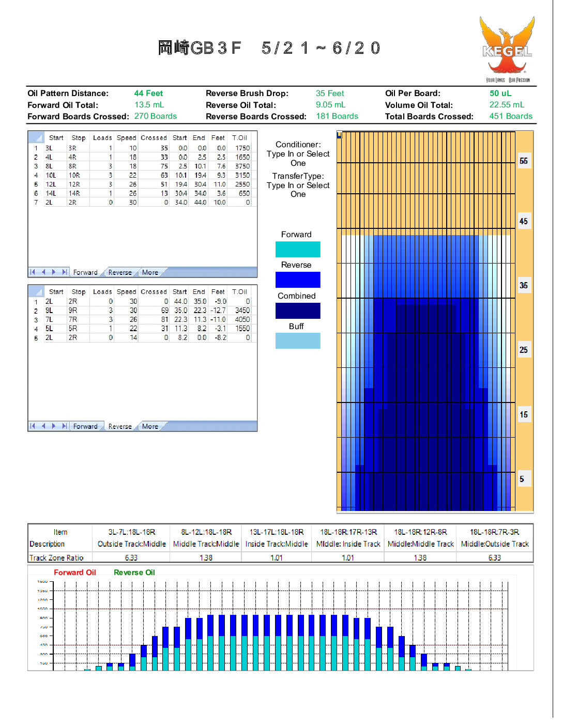Screen dimensions: 563x728
Task: Go to last tab in lower sheet
Action: pyautogui.click(x=64, y=426)
